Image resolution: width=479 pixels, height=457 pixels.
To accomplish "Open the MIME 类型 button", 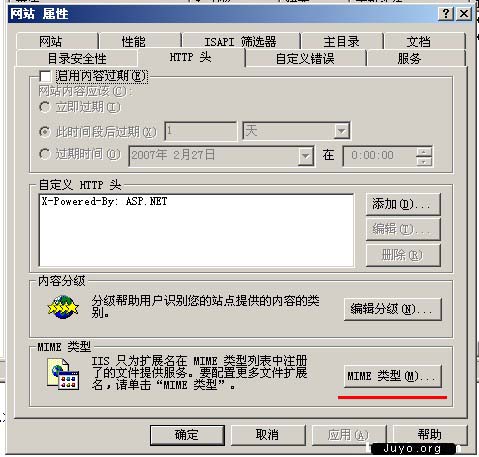I will tap(392, 376).
